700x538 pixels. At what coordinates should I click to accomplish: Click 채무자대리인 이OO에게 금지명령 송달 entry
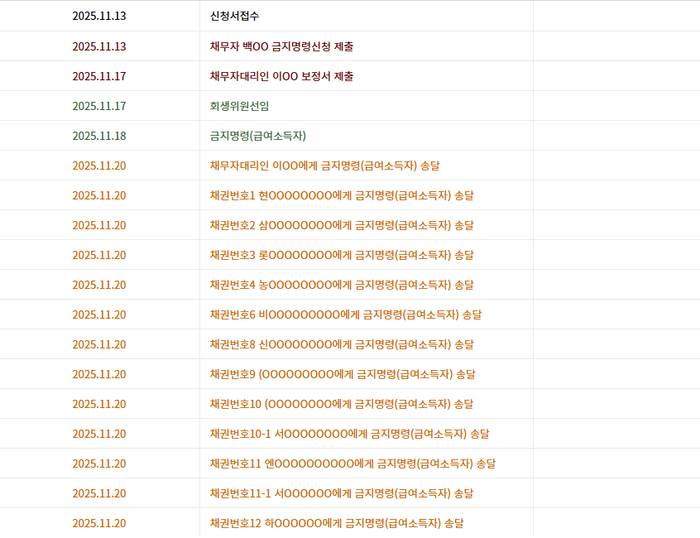coord(325,166)
